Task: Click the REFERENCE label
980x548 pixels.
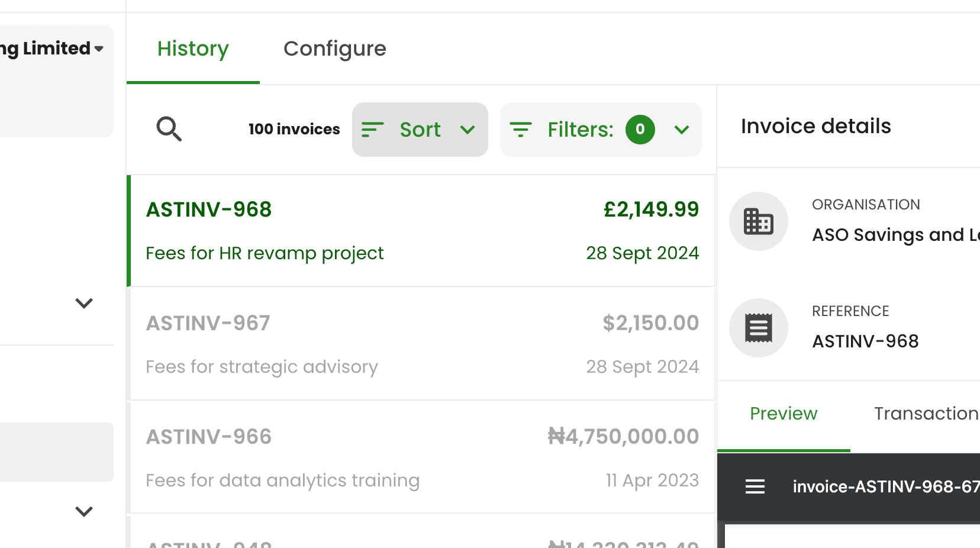Action: (850, 311)
